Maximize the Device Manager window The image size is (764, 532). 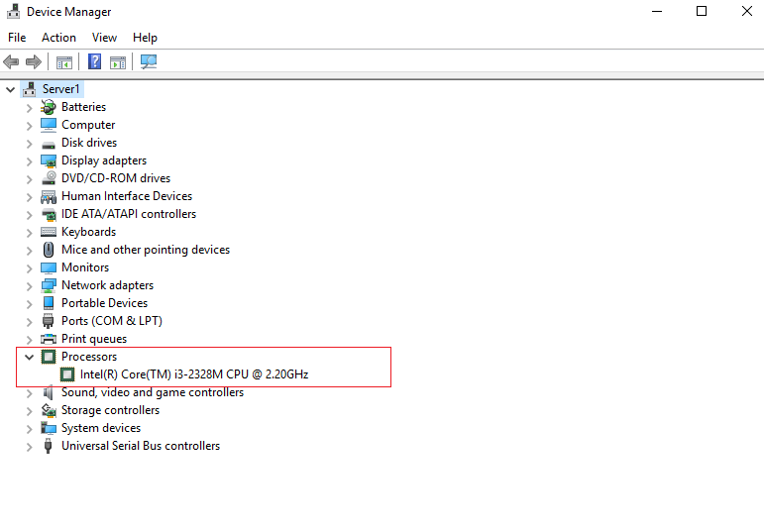[702, 11]
